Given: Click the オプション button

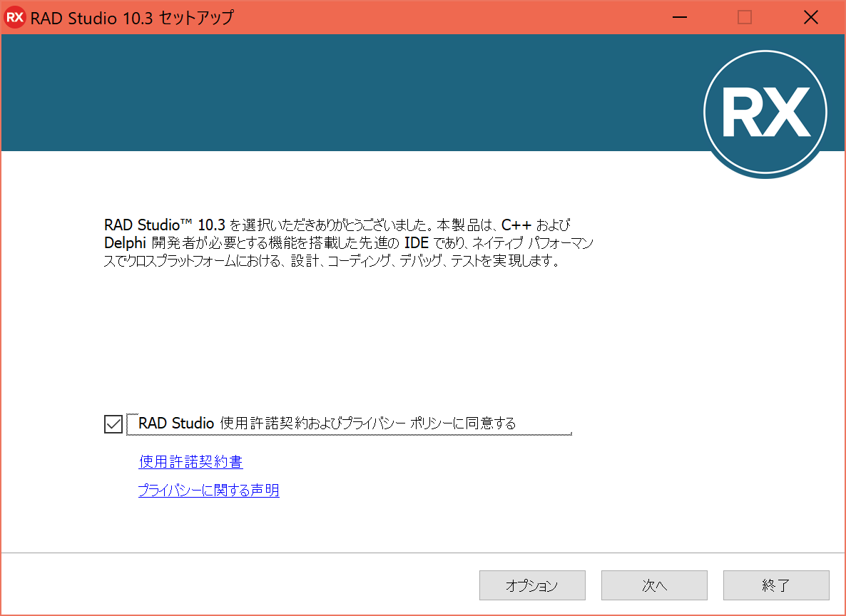Looking at the screenshot, I should click(532, 585).
